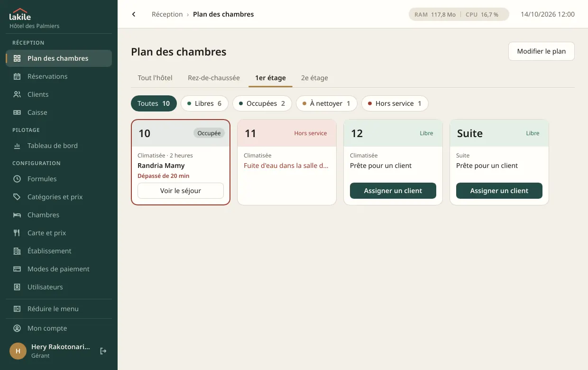Click the lakile Hôtel des Palmiers logo
Viewport: 588px width, 370px height.
tap(34, 18)
